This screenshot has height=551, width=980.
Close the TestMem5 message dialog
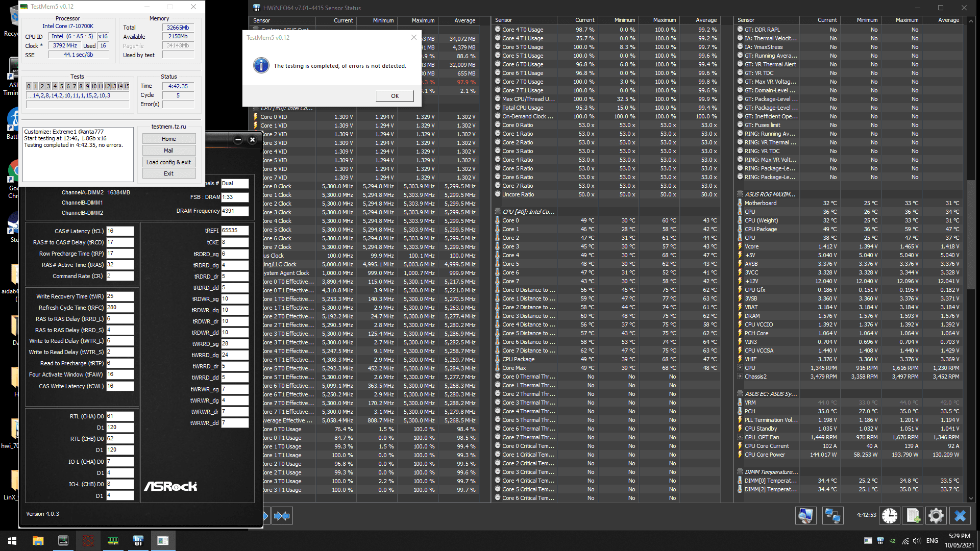pyautogui.click(x=414, y=37)
